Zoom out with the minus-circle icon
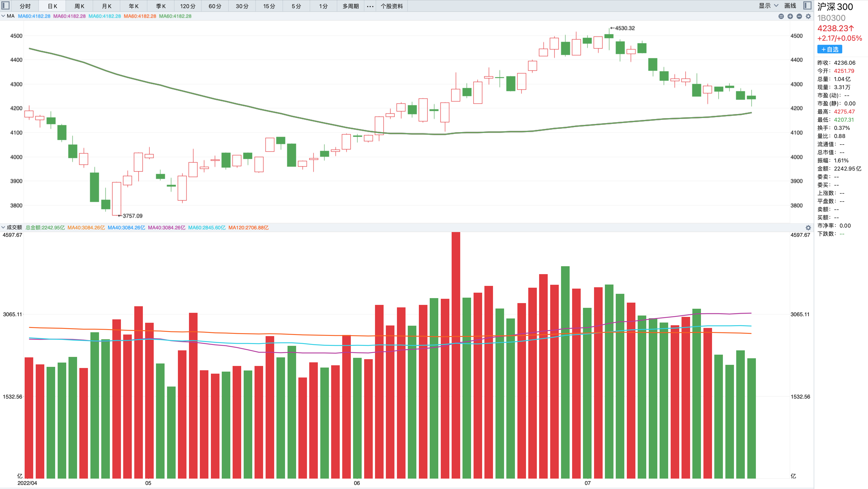Screen dimensions: 868x489 pyautogui.click(x=799, y=16)
